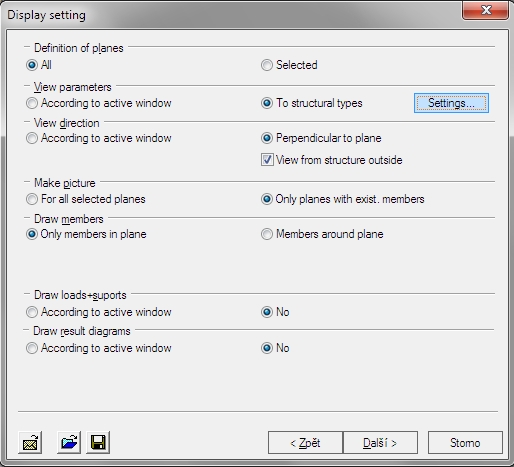The image size is (514, 467).
Task: Set Draw loads+suports to 'No'
Action: [x=275, y=312]
